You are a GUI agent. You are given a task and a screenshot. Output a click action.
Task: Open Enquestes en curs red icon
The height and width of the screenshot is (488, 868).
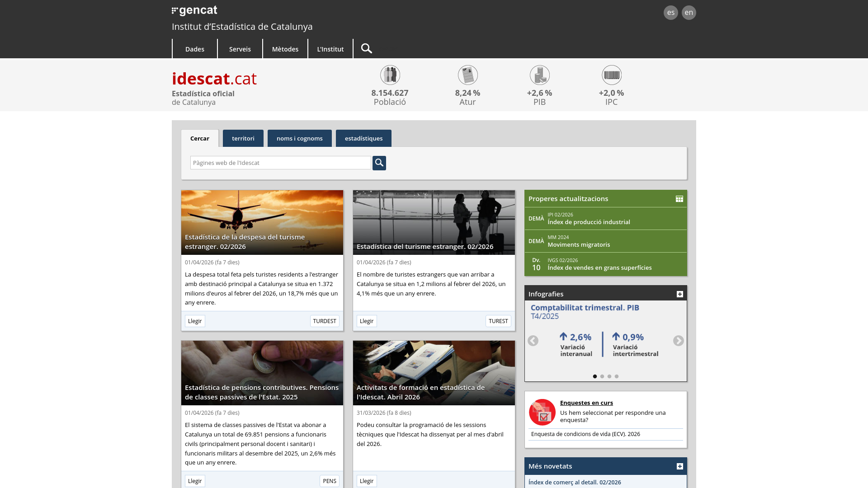tap(542, 412)
